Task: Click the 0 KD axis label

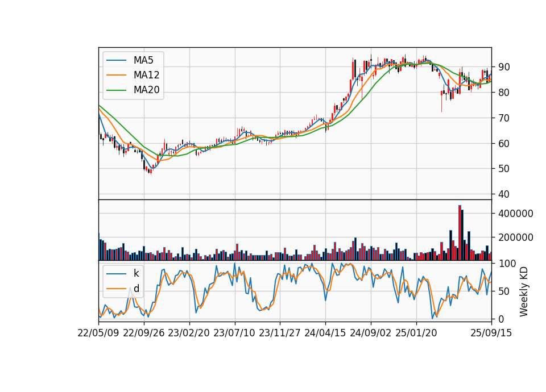Action: click(501, 319)
